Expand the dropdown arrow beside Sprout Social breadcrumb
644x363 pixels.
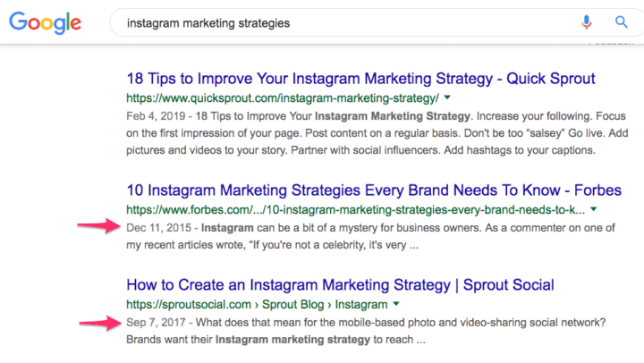pyautogui.click(x=396, y=304)
